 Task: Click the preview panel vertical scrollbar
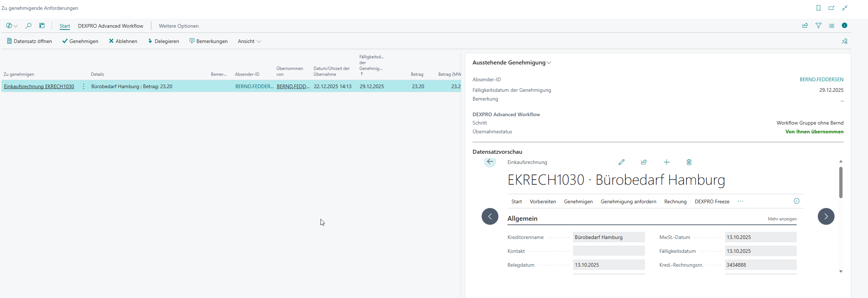click(841, 183)
